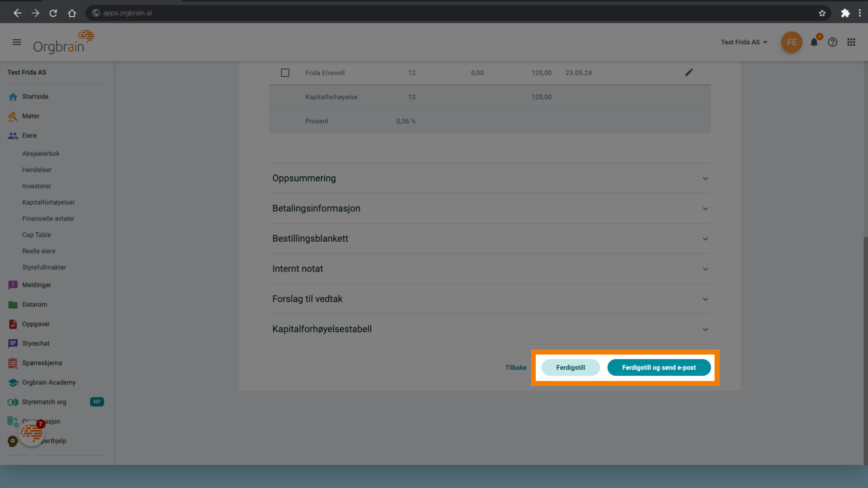Expand the Bestillingsblankett section
The height and width of the screenshot is (488, 868).
coord(490,239)
